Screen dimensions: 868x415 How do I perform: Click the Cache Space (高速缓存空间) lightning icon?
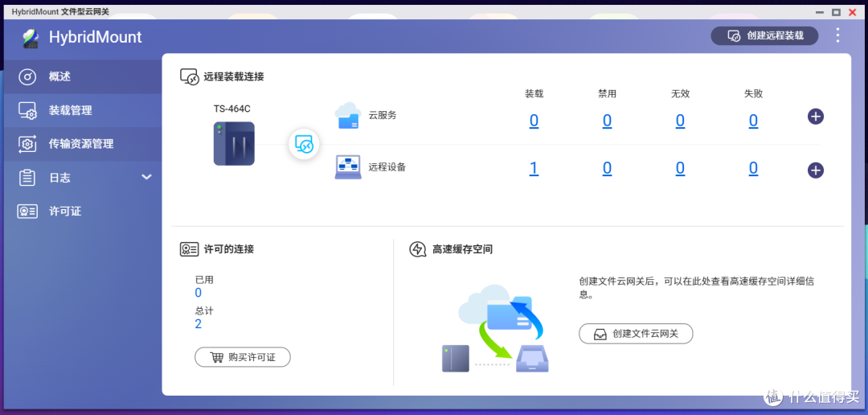point(417,249)
